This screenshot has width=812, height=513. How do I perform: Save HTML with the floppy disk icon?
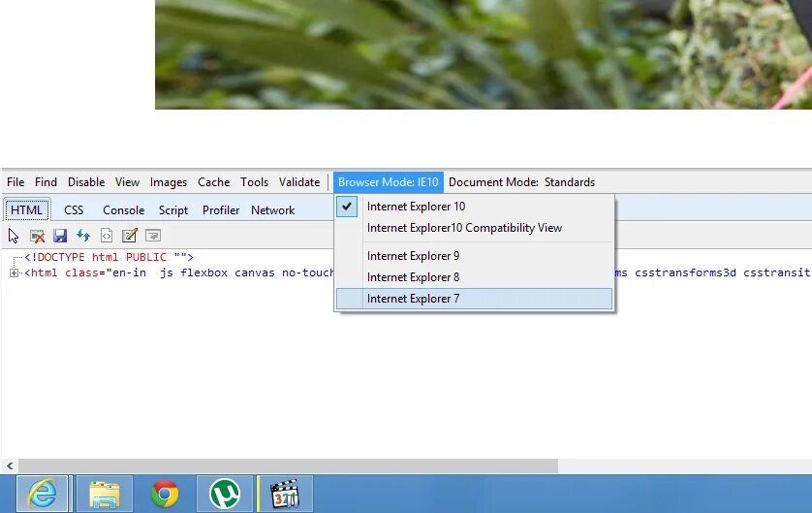60,236
